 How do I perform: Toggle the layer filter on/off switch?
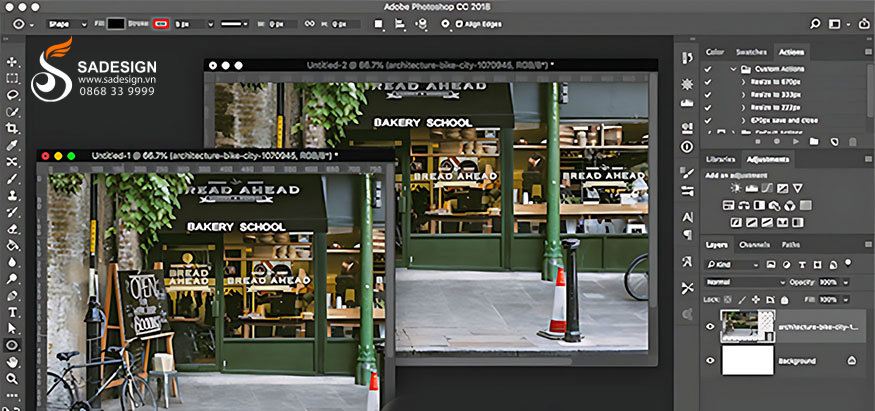coord(849,262)
